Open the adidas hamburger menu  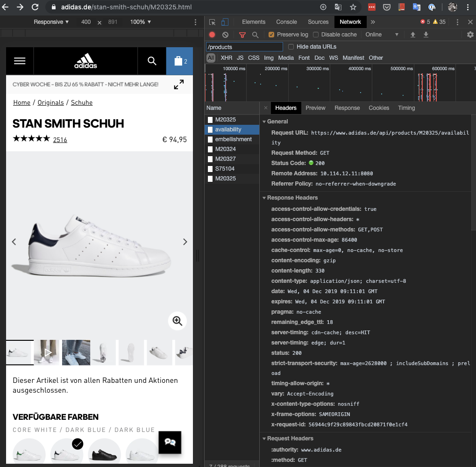pos(20,61)
